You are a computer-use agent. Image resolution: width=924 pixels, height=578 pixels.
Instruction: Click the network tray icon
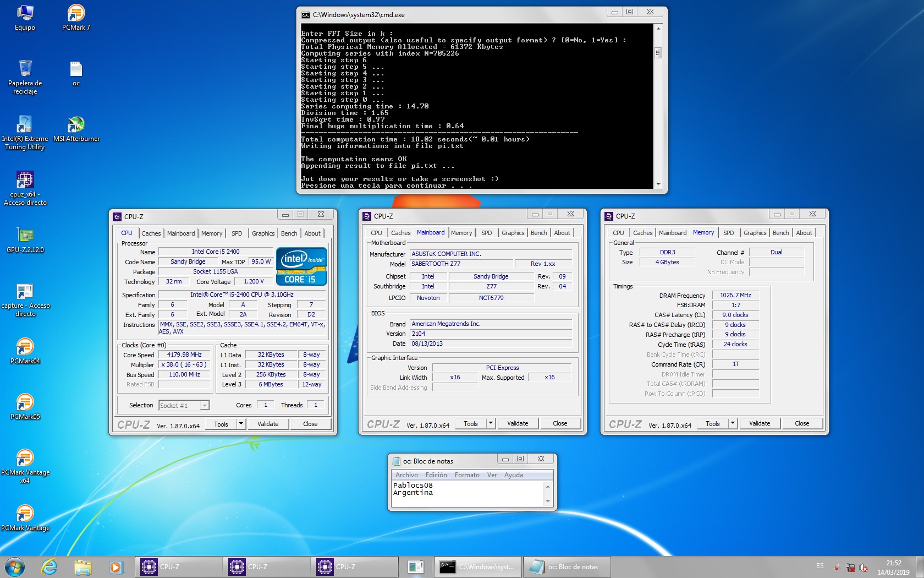(850, 568)
